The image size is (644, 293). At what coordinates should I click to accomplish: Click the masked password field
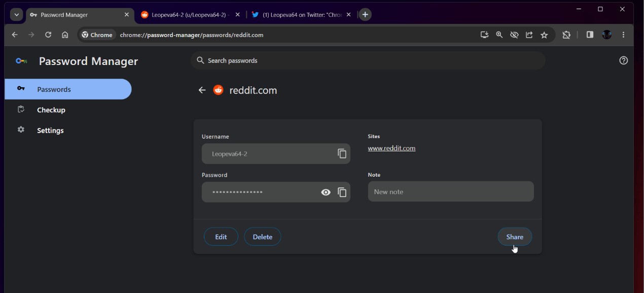(x=276, y=192)
